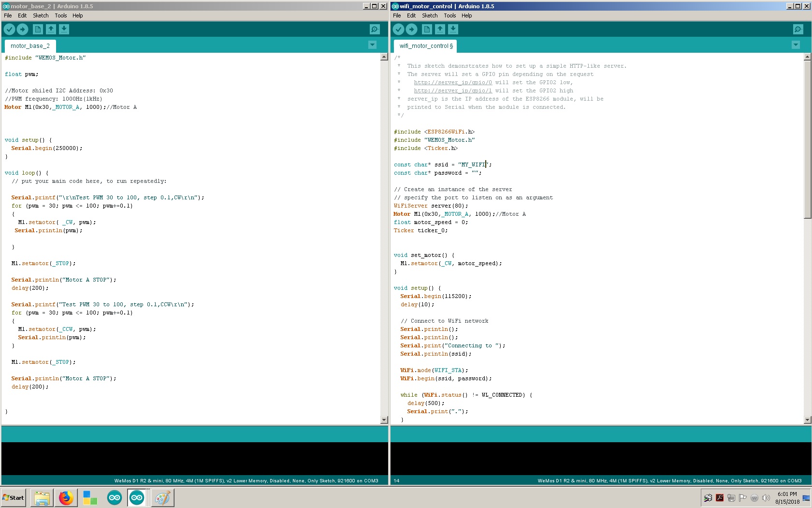The image size is (812, 508).
Task: Open Sketch menu in wifi_motor_control window
Action: coord(430,15)
